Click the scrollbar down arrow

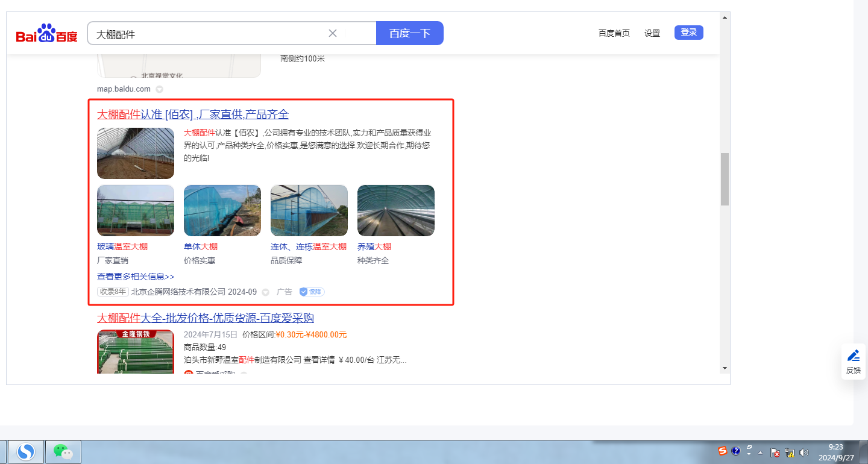(725, 368)
